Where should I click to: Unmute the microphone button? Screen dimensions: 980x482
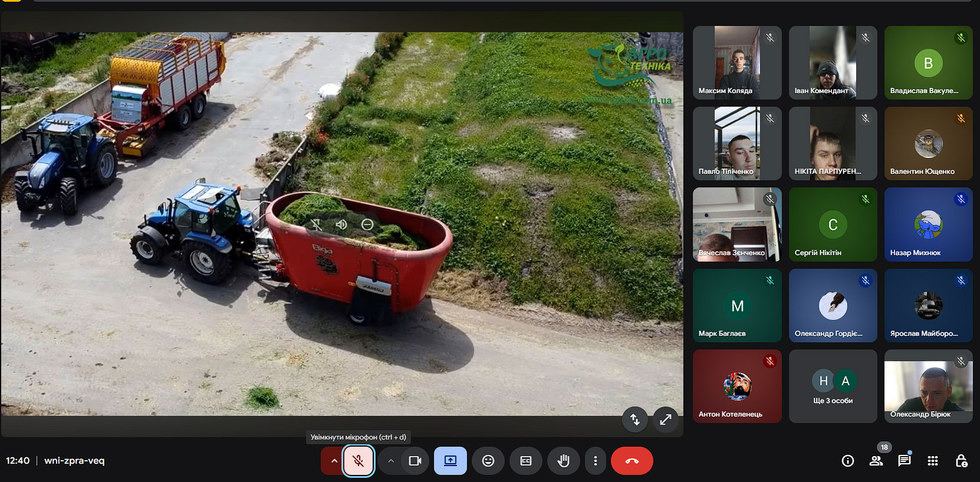click(358, 461)
